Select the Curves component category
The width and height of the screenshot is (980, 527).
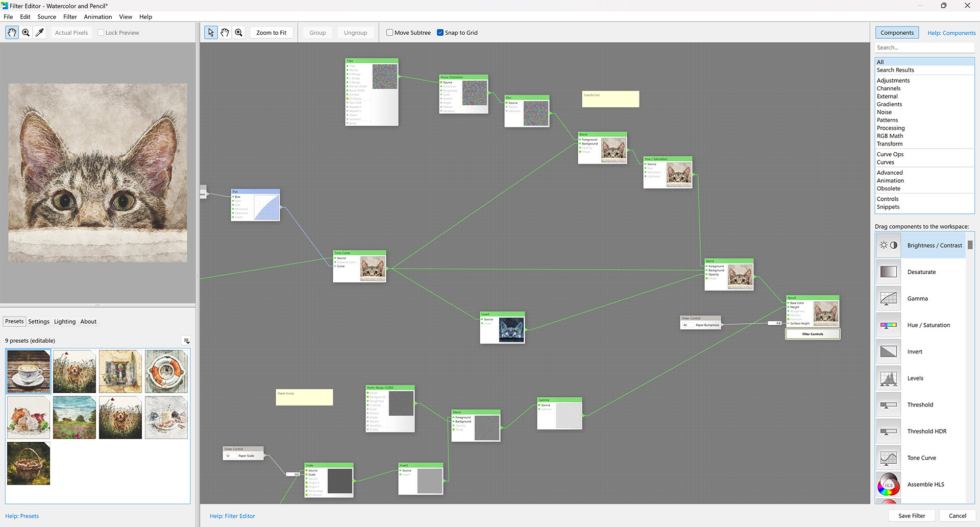click(885, 162)
